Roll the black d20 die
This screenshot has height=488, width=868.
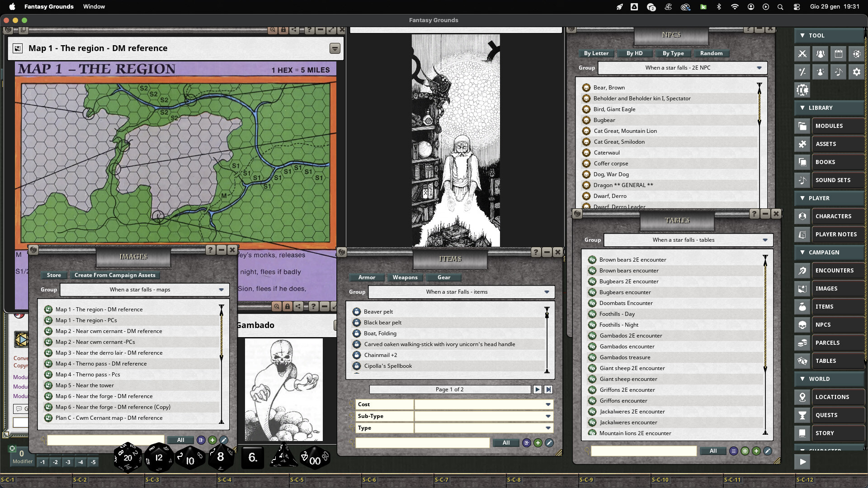point(127,457)
